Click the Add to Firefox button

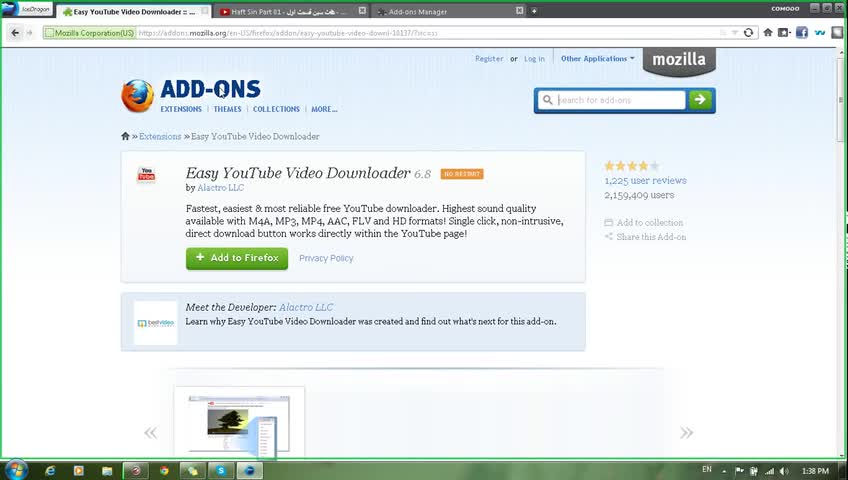(237, 258)
